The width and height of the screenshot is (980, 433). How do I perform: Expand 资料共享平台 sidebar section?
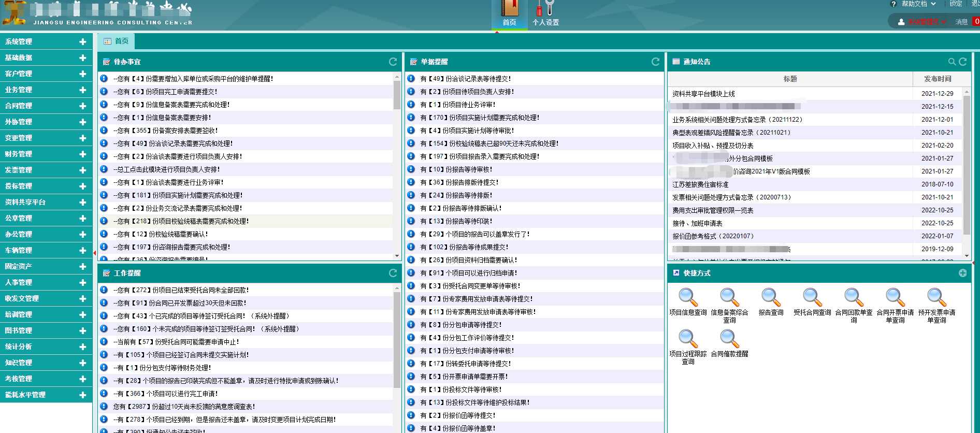pyautogui.click(x=82, y=202)
